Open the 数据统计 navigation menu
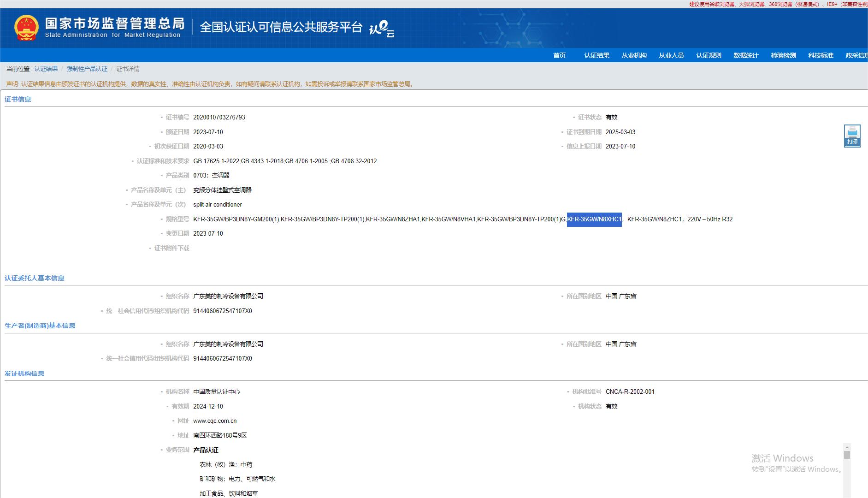Image resolution: width=868 pixels, height=498 pixels. (x=746, y=55)
